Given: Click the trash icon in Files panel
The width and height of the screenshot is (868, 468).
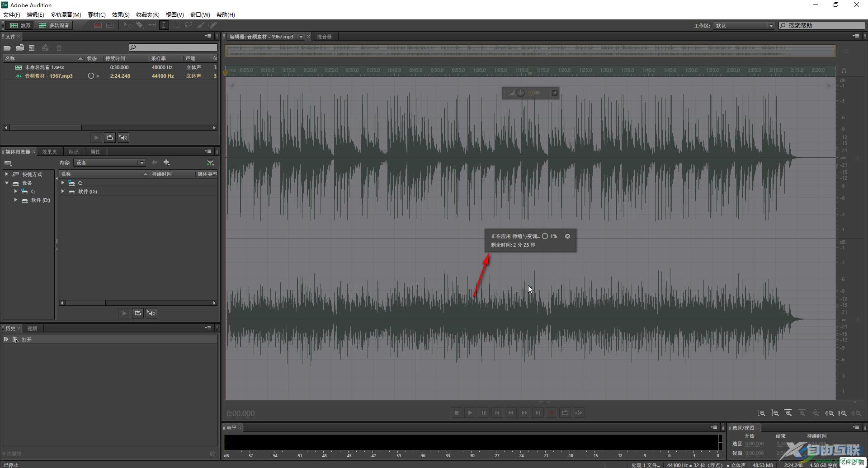Looking at the screenshot, I should pos(59,48).
